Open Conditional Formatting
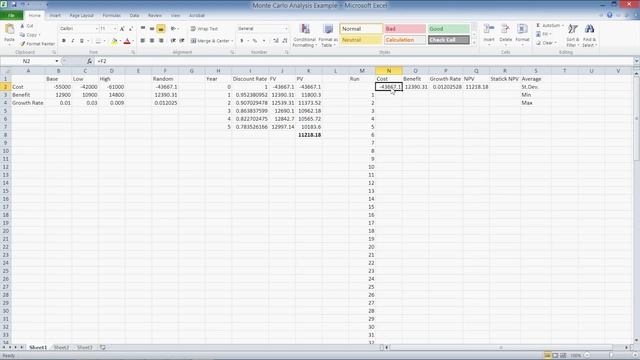640x360 pixels. pyautogui.click(x=304, y=36)
